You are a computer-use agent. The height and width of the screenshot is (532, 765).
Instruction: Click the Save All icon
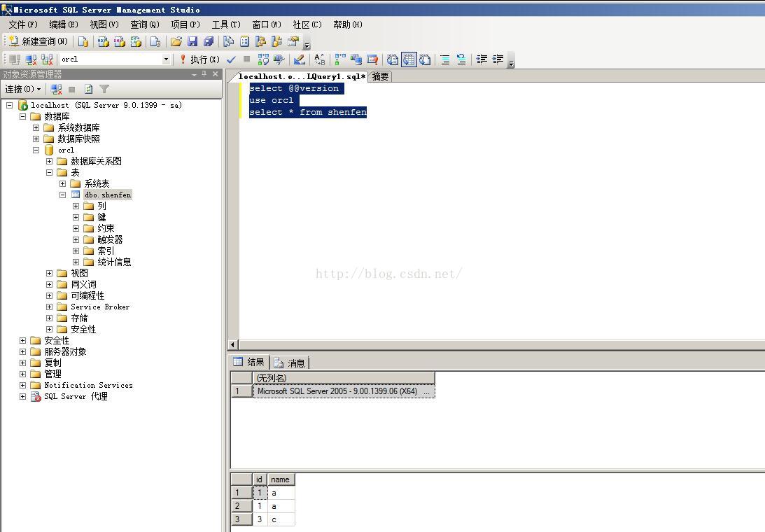tap(209, 41)
